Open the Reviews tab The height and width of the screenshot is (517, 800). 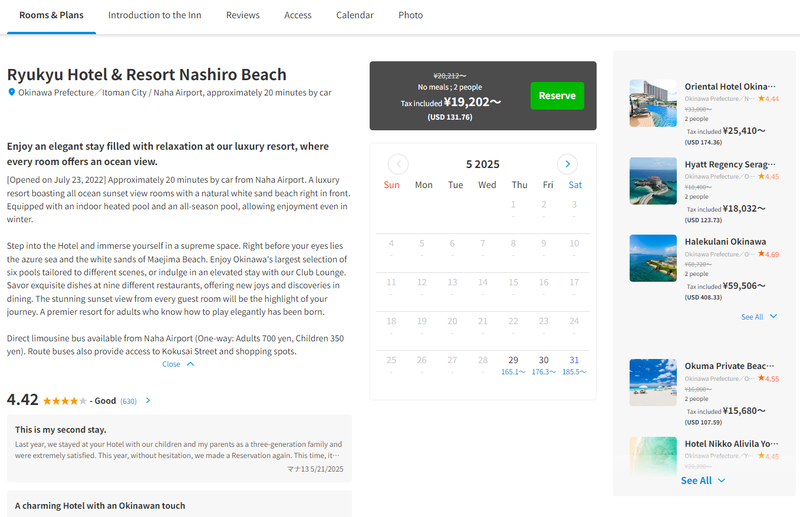coord(243,15)
